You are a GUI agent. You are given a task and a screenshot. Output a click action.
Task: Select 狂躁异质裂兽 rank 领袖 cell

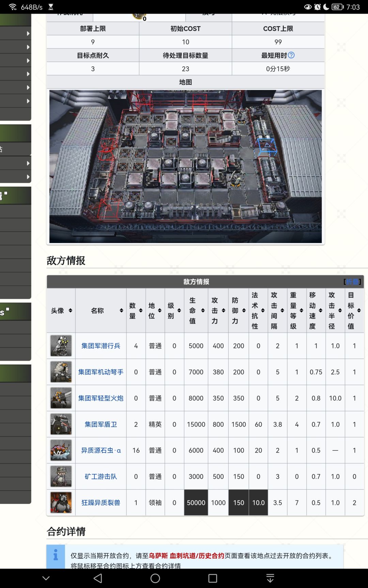tap(155, 503)
